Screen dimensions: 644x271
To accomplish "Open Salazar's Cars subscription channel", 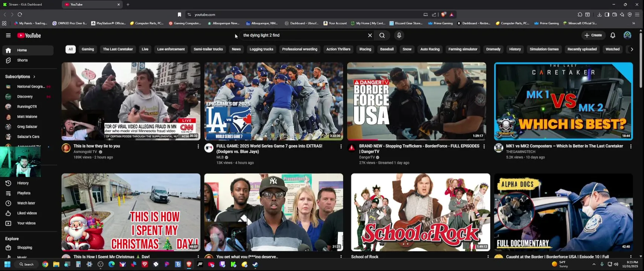I will (27, 137).
